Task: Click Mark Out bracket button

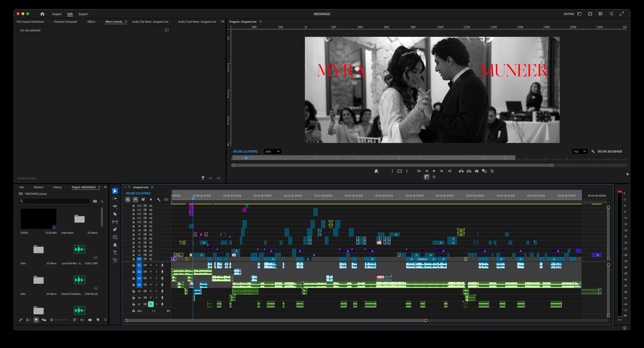Action: pyautogui.click(x=407, y=171)
